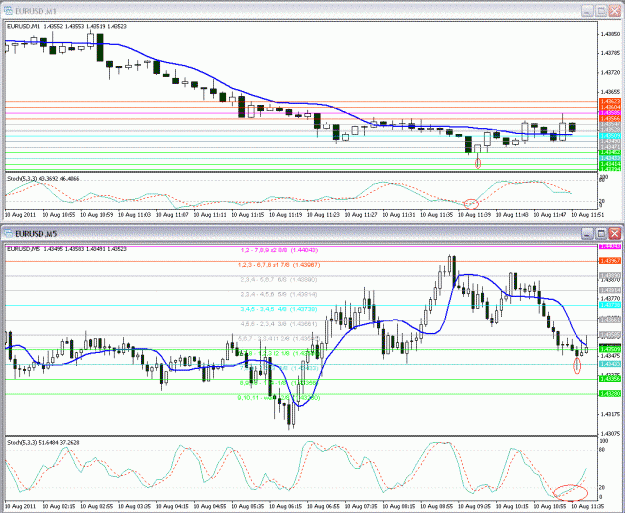Screen dimensions: 625x513
Task: Click the orange '1,2,3 - 6,7,8 s1 7/8' level label
Action: point(279,265)
